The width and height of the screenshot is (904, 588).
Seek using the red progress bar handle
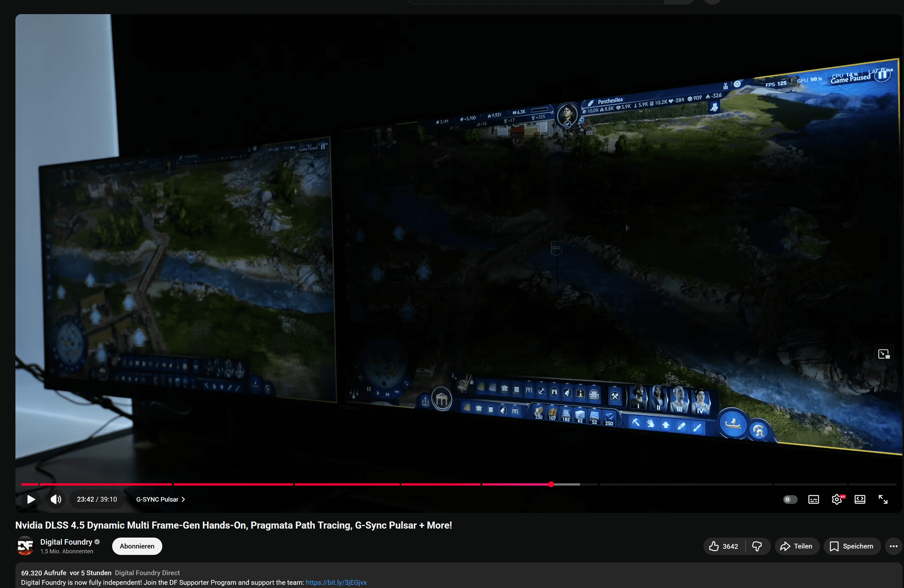(x=551, y=484)
